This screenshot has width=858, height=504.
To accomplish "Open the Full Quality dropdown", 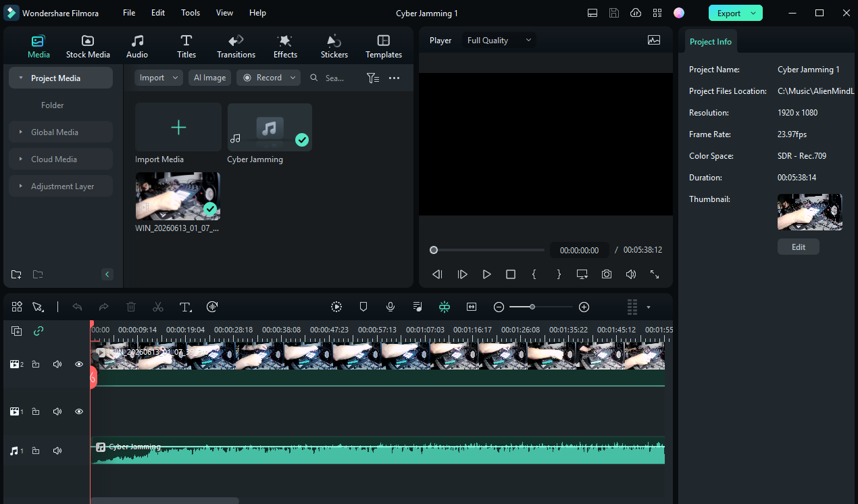I will pyautogui.click(x=499, y=41).
